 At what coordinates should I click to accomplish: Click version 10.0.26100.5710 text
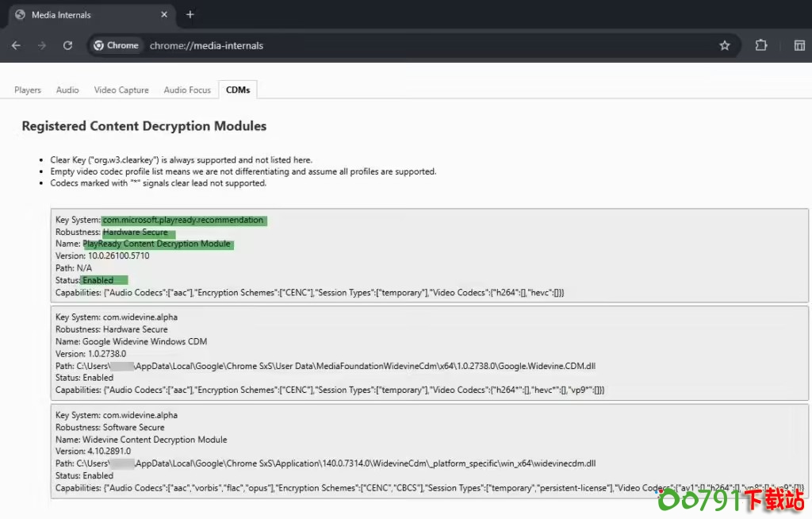pos(102,256)
